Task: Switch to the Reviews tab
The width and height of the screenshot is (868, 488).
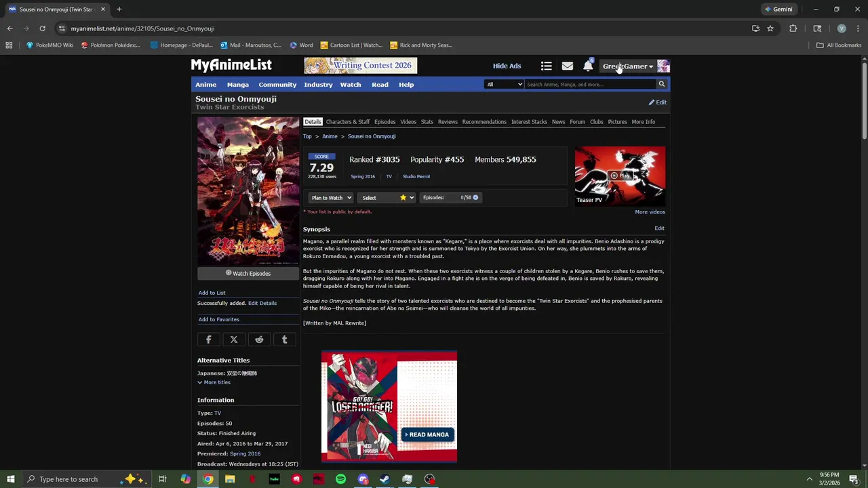Action: 448,122
